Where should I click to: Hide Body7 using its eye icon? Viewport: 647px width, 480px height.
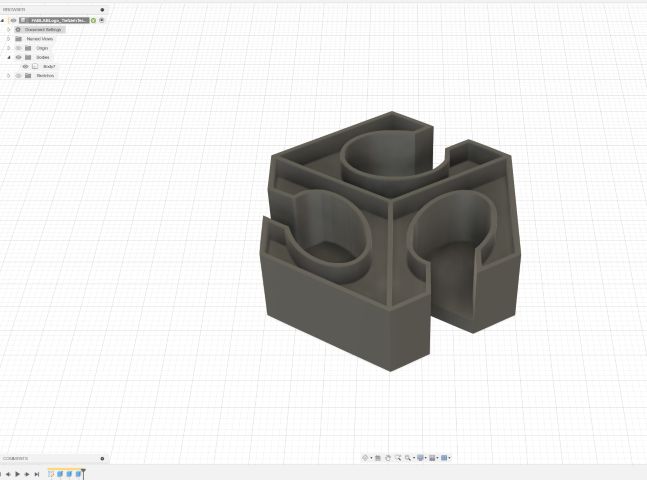coord(26,66)
